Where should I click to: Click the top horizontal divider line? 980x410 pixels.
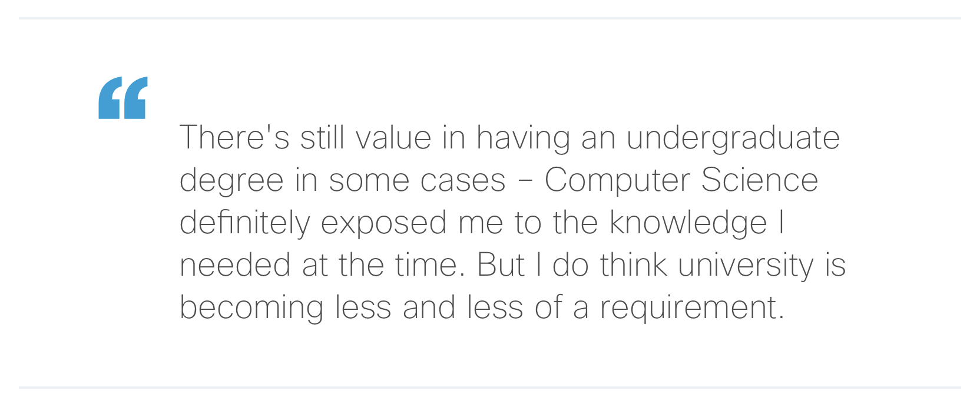[x=490, y=18]
